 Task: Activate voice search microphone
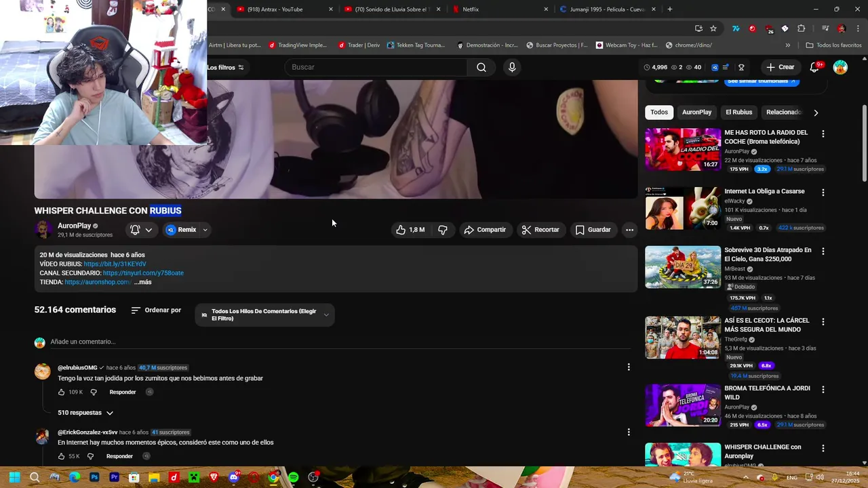(512, 67)
